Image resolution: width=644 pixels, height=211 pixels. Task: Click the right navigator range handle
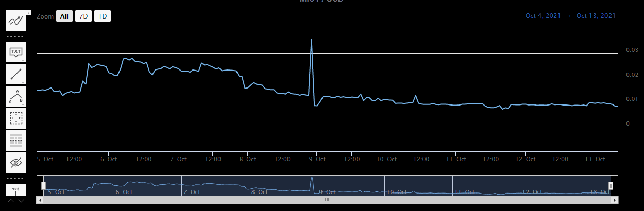pyautogui.click(x=611, y=186)
